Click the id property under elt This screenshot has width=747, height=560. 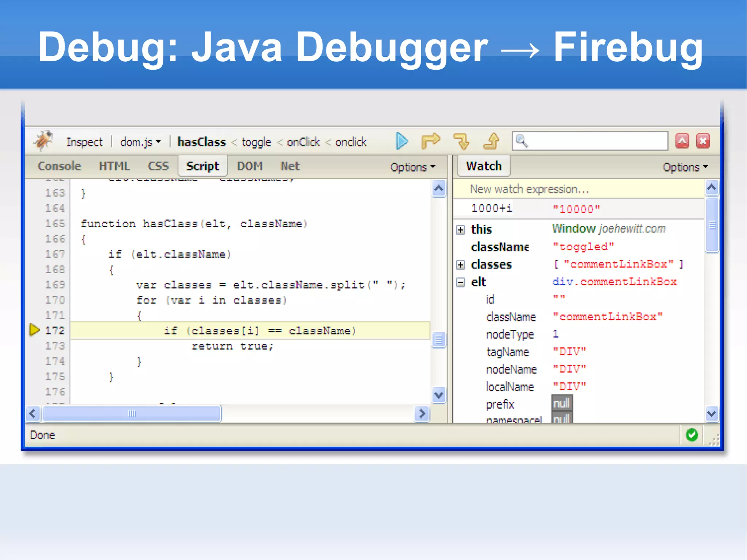pyautogui.click(x=490, y=300)
